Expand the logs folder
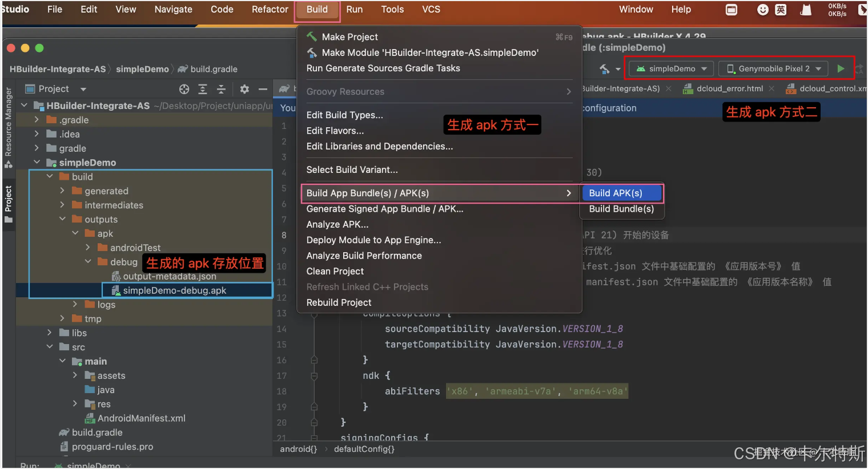 (75, 305)
